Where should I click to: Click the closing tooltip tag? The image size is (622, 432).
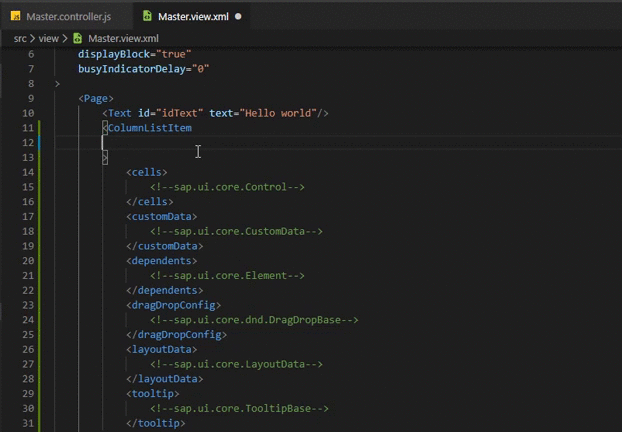point(156,423)
